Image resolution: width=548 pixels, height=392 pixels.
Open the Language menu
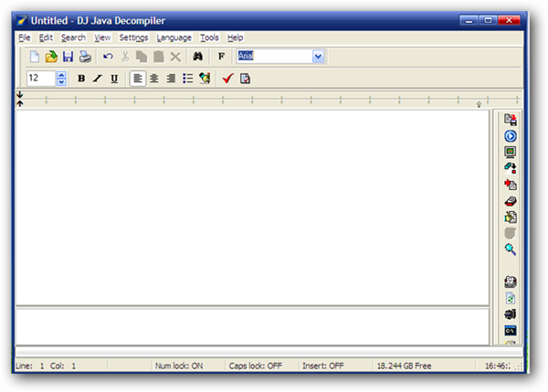(x=174, y=37)
